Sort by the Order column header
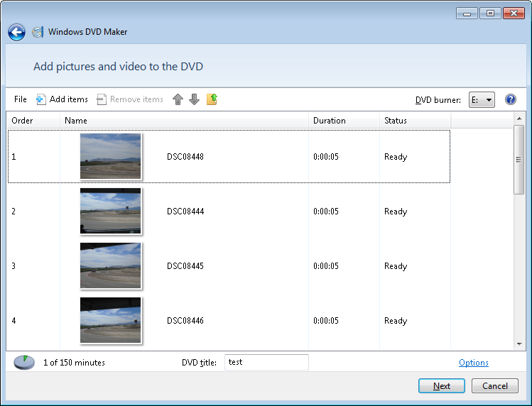532x406 pixels. tap(33, 121)
